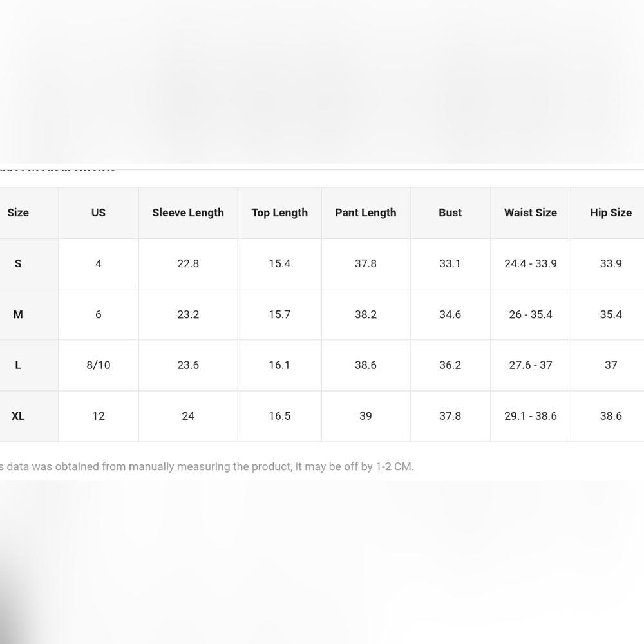644x644 pixels.
Task: Click the Hip Size column header
Action: click(611, 213)
